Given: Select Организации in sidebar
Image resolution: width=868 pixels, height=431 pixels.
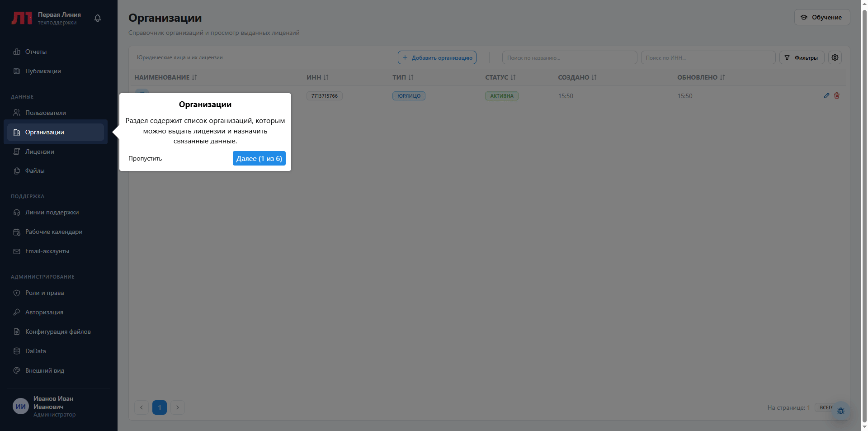Looking at the screenshot, I should click(56, 132).
